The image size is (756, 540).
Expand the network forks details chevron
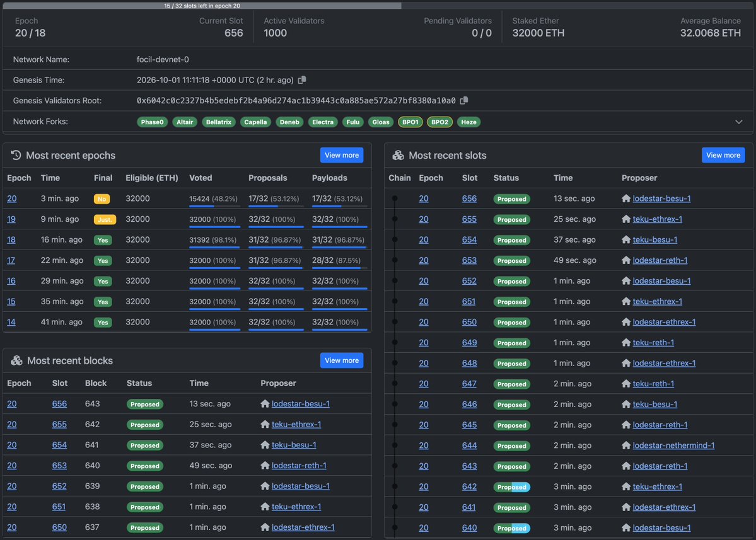[738, 122]
